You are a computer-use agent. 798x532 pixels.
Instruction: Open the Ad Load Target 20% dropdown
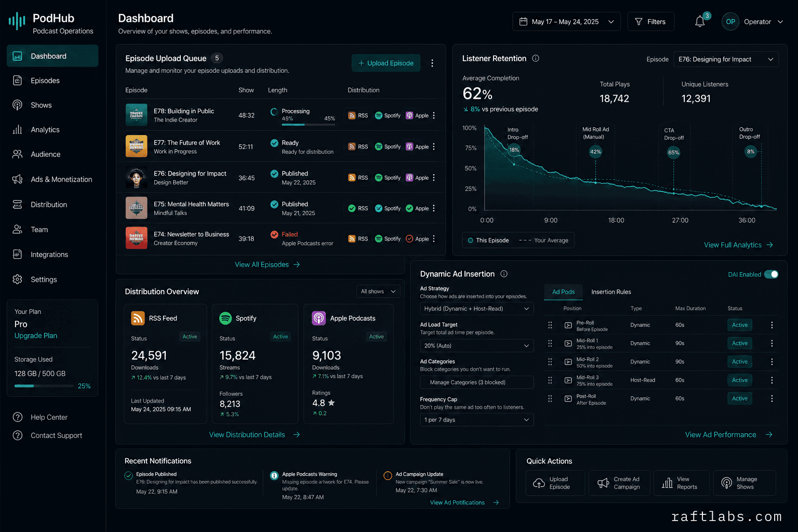pyautogui.click(x=476, y=345)
